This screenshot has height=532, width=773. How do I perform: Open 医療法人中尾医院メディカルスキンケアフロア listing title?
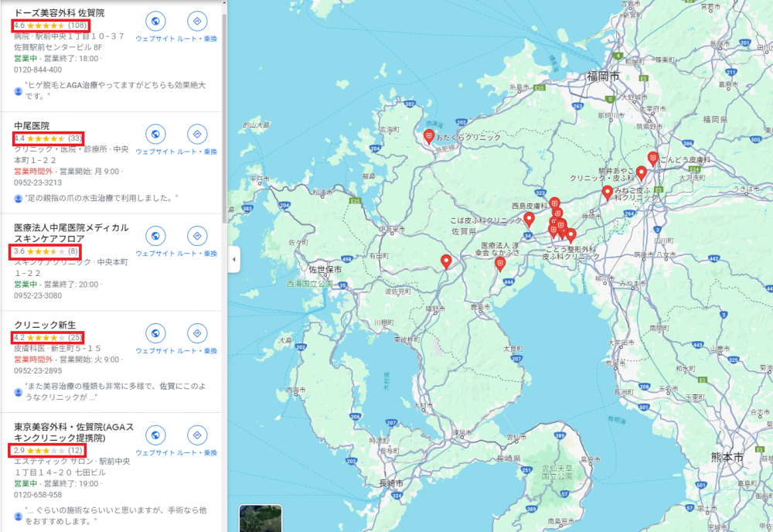(x=71, y=234)
